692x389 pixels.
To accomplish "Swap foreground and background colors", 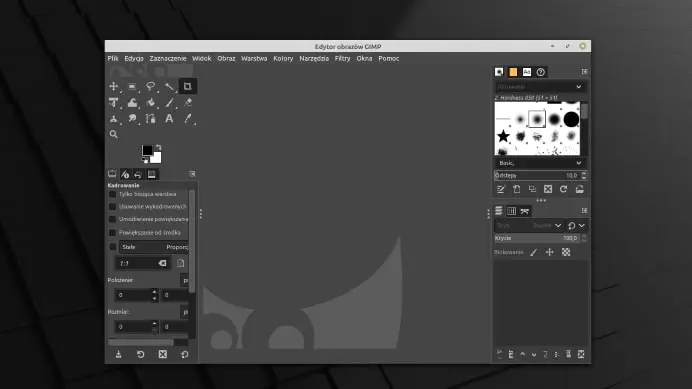I will pos(158,147).
